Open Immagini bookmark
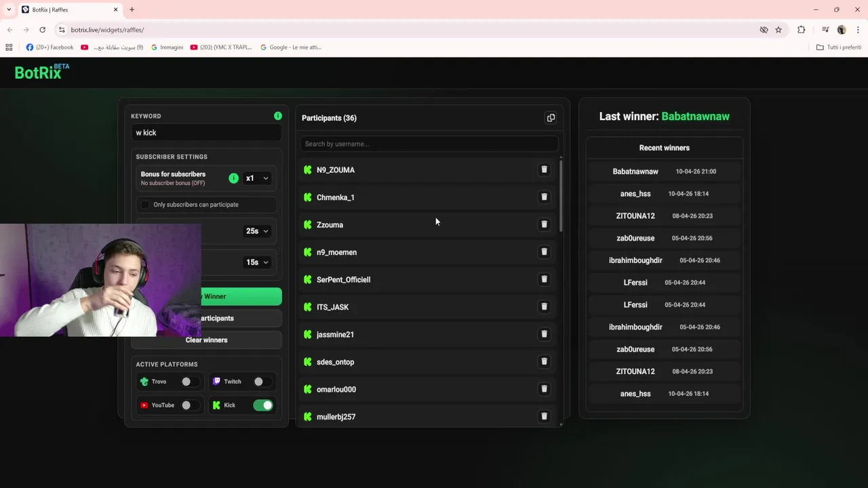Image resolution: width=868 pixels, height=488 pixels. pos(167,47)
